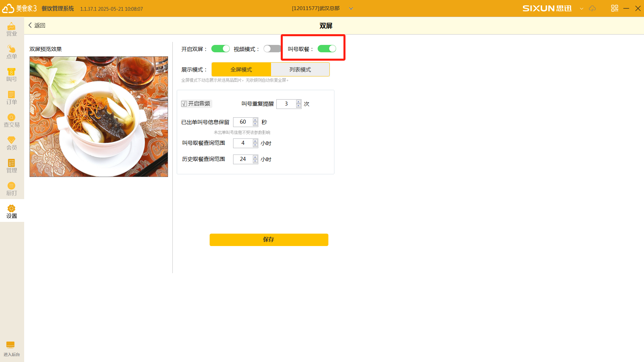Click the 叫号重复提醒 number field
Screen dimensions: 644x362
[286, 104]
